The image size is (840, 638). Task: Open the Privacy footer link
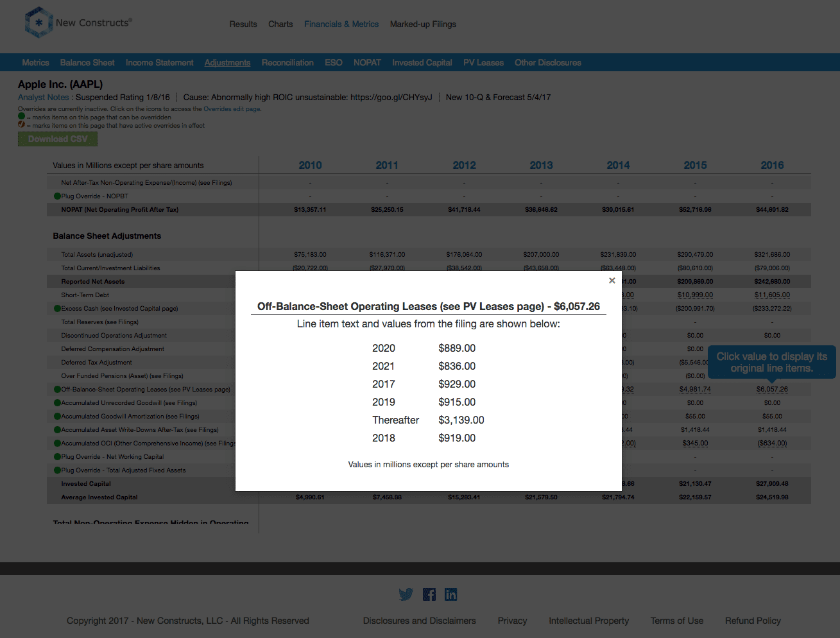512,621
